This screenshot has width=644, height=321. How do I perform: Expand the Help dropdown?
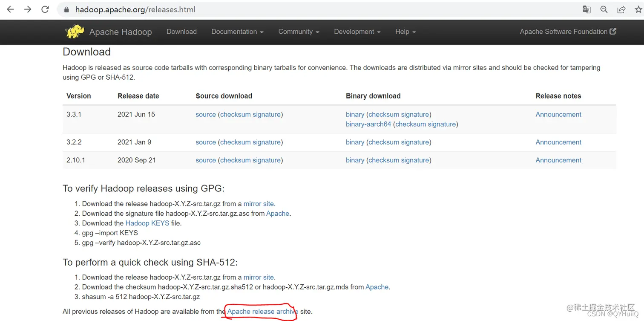click(x=405, y=32)
